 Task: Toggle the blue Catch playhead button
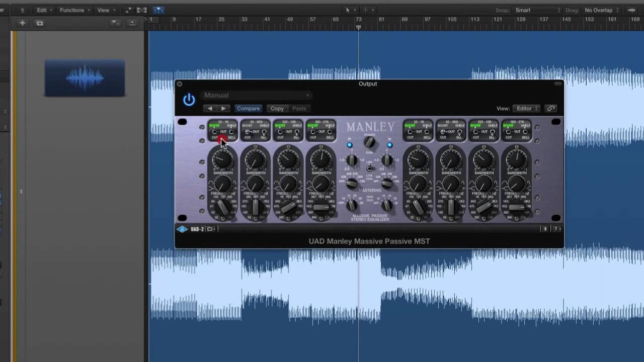coord(158,10)
